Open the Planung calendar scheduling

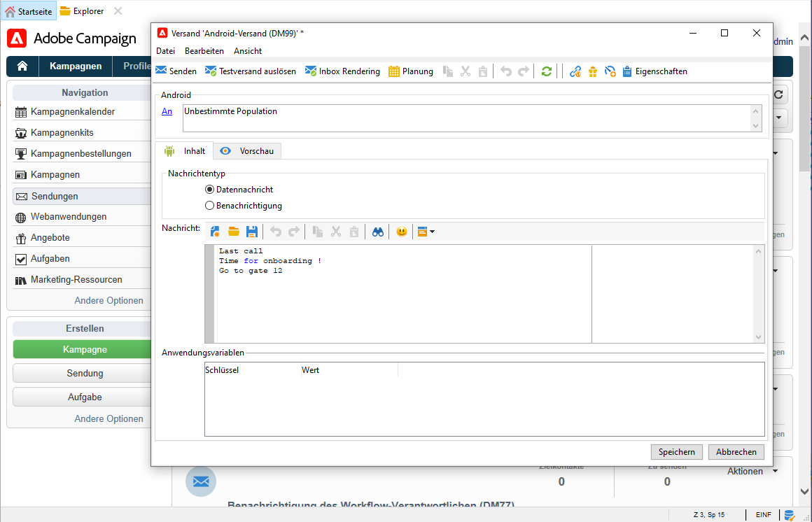(411, 71)
